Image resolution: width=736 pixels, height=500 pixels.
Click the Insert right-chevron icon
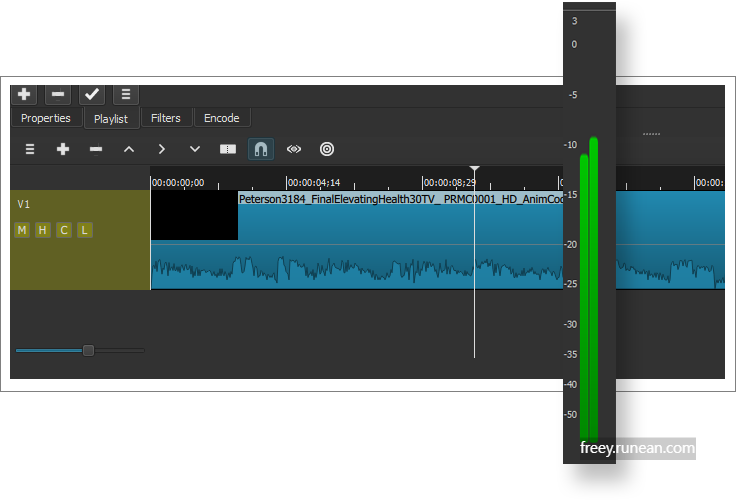pos(161,149)
